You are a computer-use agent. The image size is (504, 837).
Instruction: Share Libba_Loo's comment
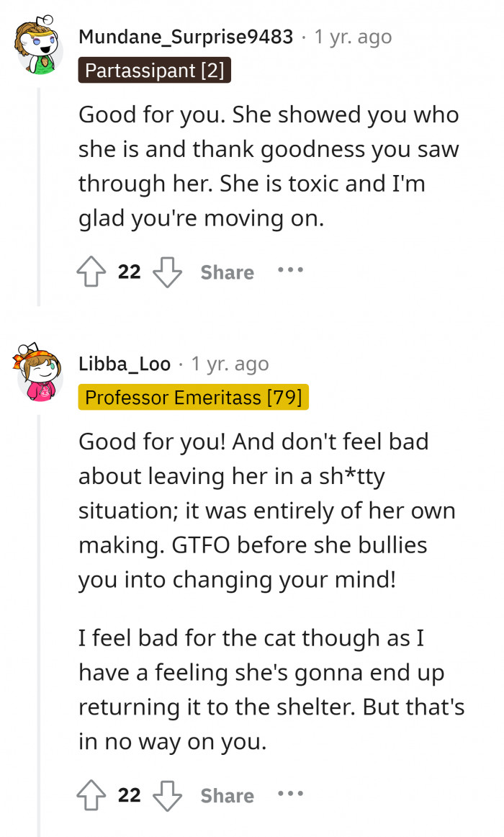point(227,795)
